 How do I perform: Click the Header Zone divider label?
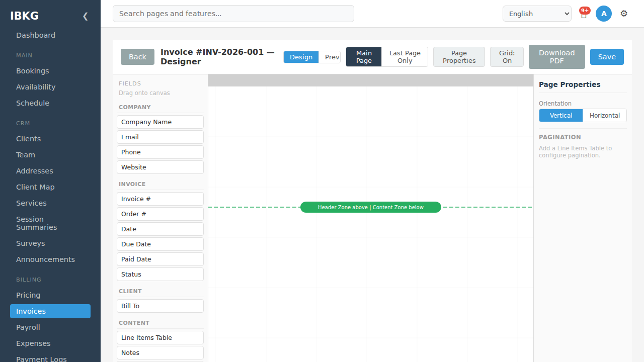371,207
